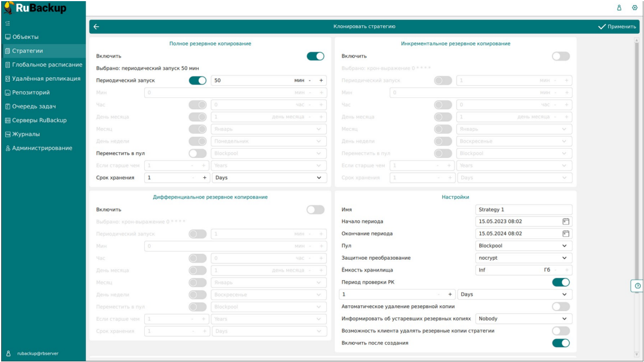This screenshot has height=362, width=644.
Task: Click the Объекты sidebar icon
Action: coord(7,37)
